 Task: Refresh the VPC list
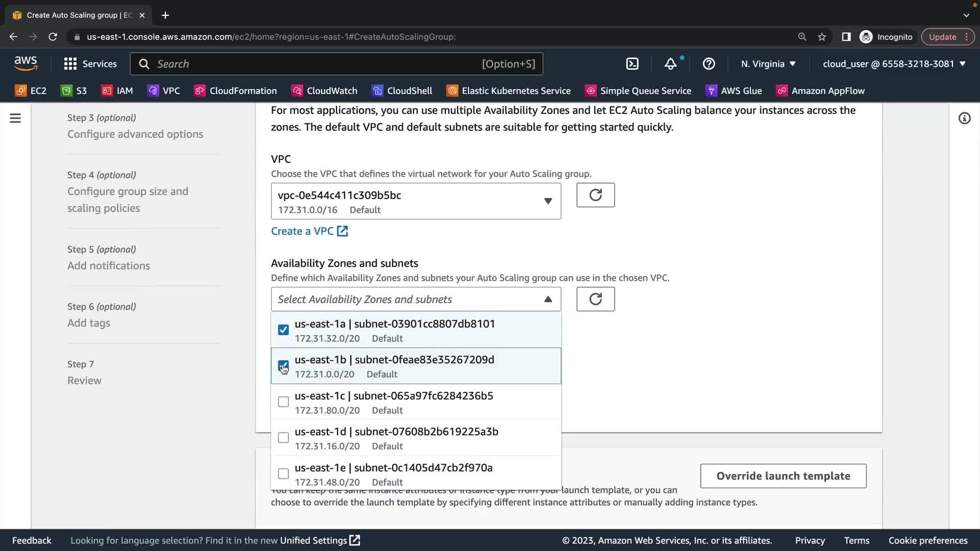(595, 195)
